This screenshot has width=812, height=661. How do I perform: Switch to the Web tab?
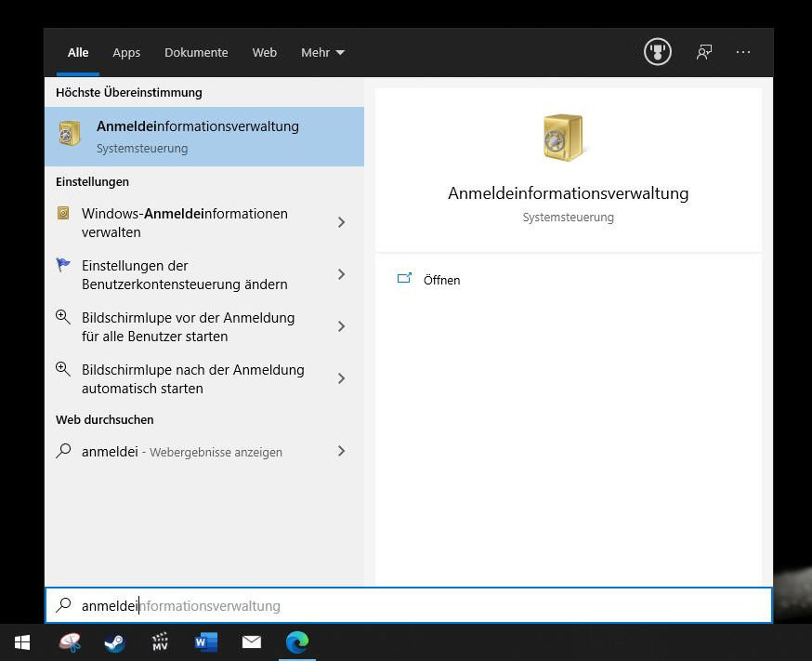(x=265, y=53)
